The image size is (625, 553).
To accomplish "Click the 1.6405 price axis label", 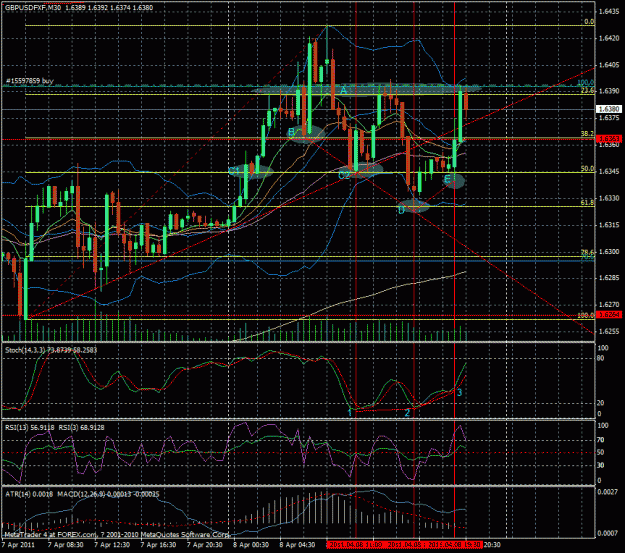I will 609,65.
